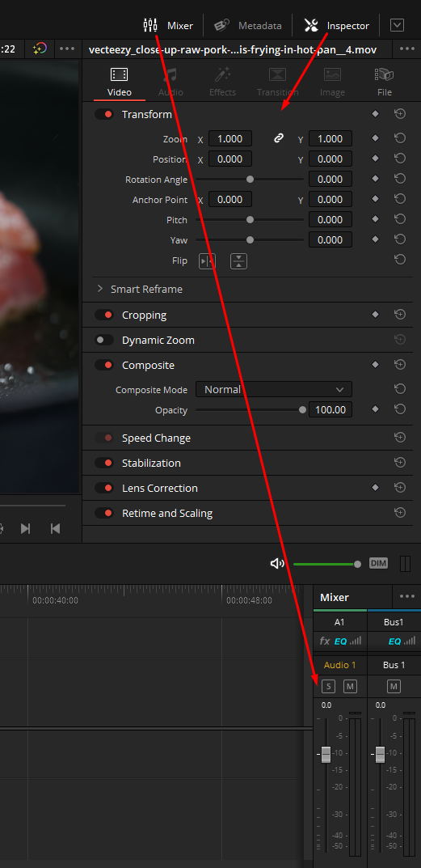Open the Composite Mode dropdown

pyautogui.click(x=274, y=389)
